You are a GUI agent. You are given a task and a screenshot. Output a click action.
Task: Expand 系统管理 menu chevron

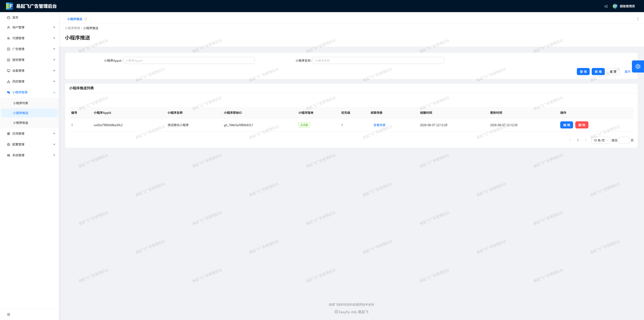tap(54, 155)
